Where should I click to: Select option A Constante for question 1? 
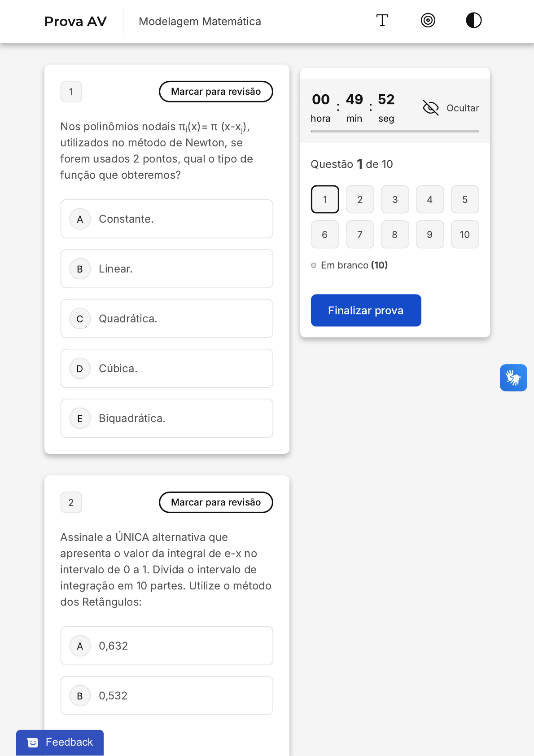pos(167,219)
